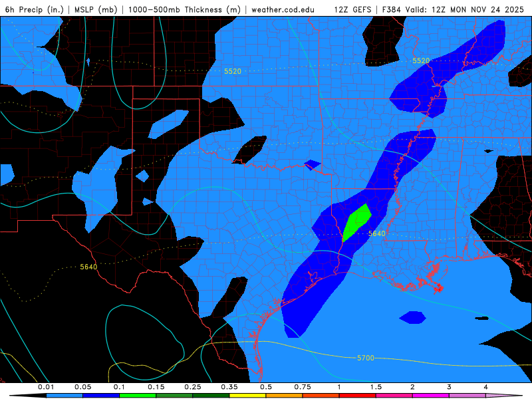This screenshot has width=532, height=399.
Task: Click the 0.25 legend value
Action: pos(193,387)
